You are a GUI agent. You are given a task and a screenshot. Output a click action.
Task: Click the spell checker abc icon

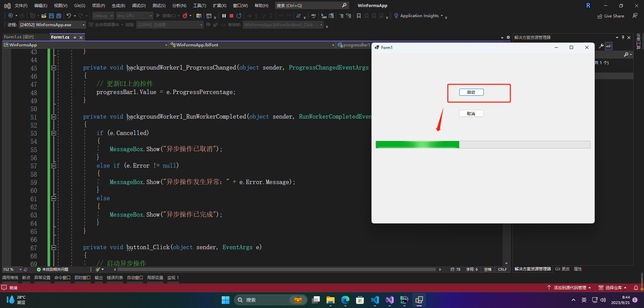coord(313,16)
